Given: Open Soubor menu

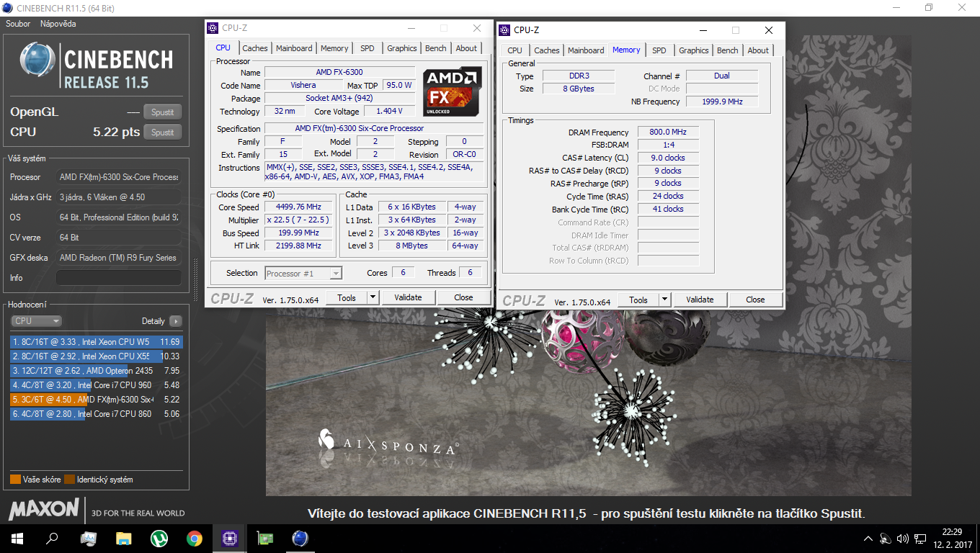Looking at the screenshot, I should tap(18, 24).
